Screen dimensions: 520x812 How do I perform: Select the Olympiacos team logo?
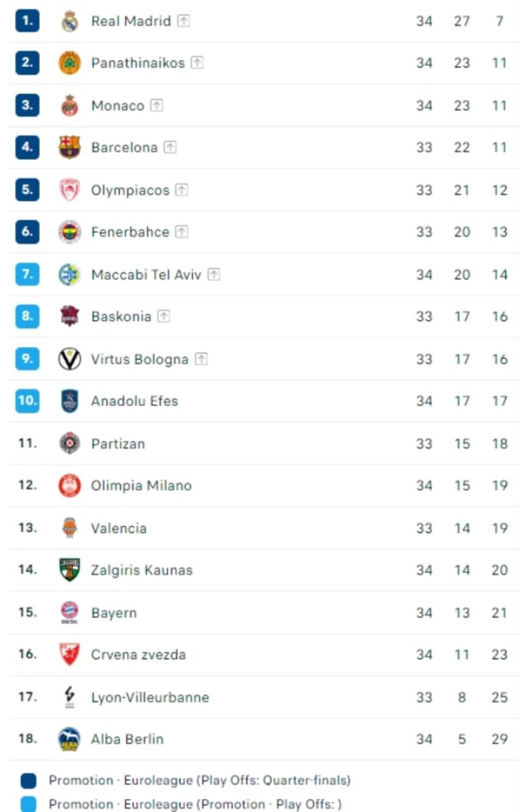70,190
